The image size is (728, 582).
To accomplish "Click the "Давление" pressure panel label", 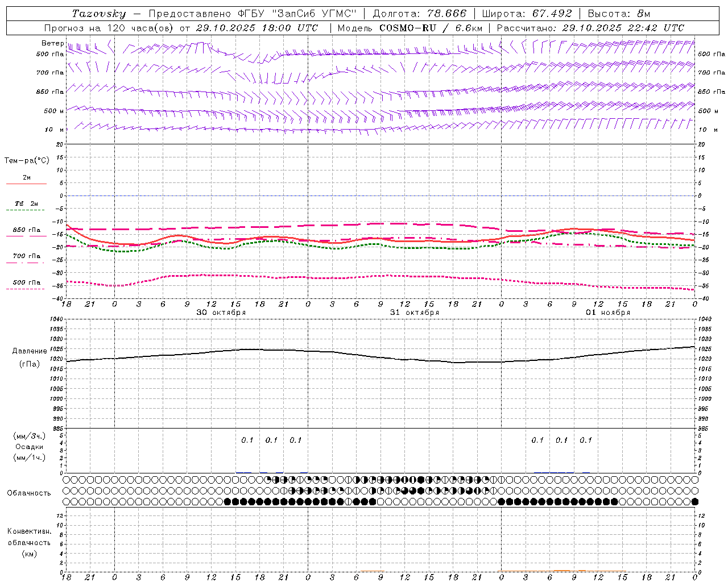I will click(x=30, y=351).
